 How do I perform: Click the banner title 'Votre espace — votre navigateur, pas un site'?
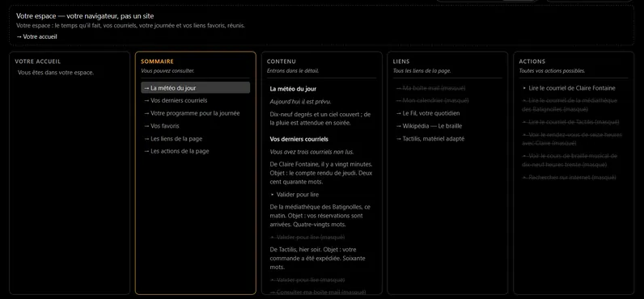[85, 16]
